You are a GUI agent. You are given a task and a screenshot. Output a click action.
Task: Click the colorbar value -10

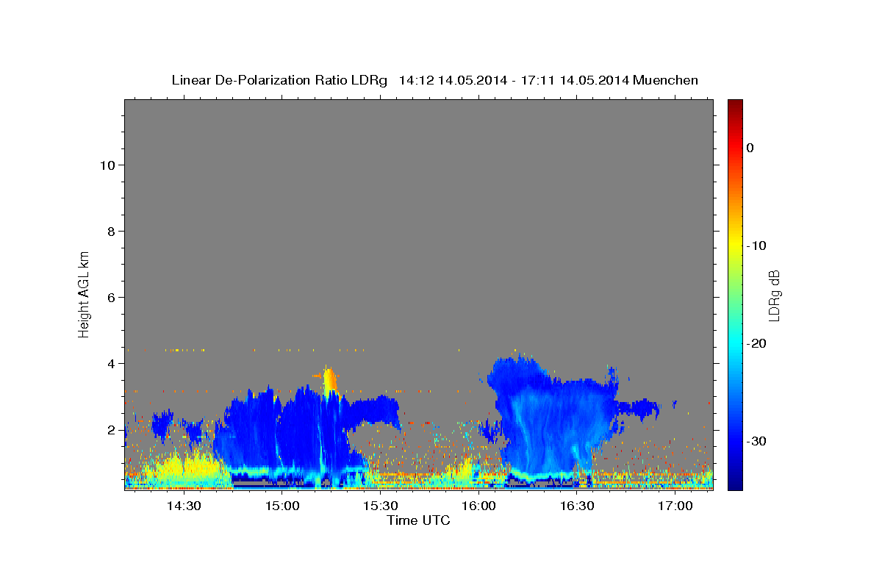(757, 245)
